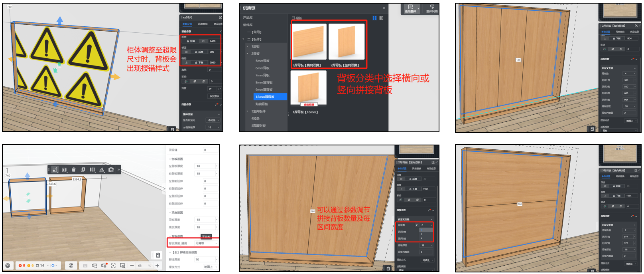
Task: Click the 顶留缝 input field
Action: pyautogui.click(x=210, y=150)
